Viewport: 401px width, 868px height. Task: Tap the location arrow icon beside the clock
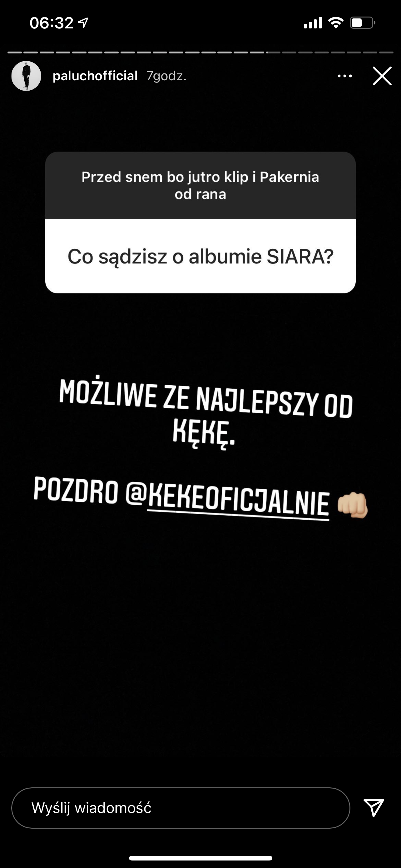83,22
